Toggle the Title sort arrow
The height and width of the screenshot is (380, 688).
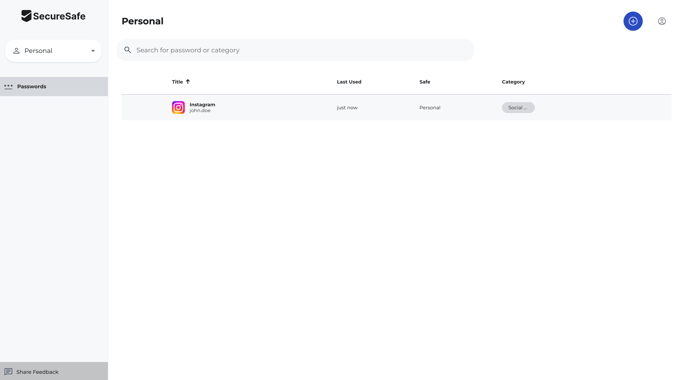click(x=188, y=82)
